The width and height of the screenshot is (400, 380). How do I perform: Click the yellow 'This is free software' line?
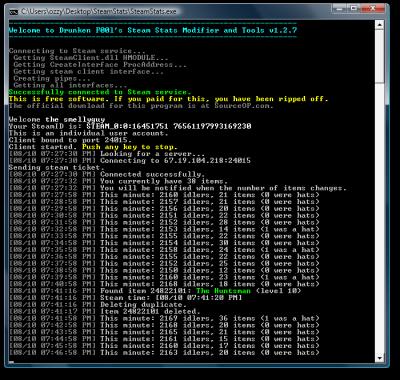pos(169,99)
